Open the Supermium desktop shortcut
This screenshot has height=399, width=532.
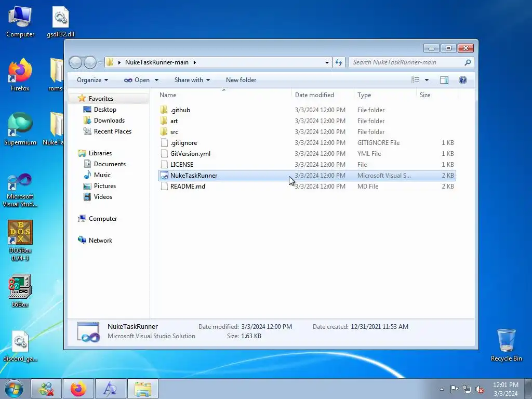(x=20, y=129)
